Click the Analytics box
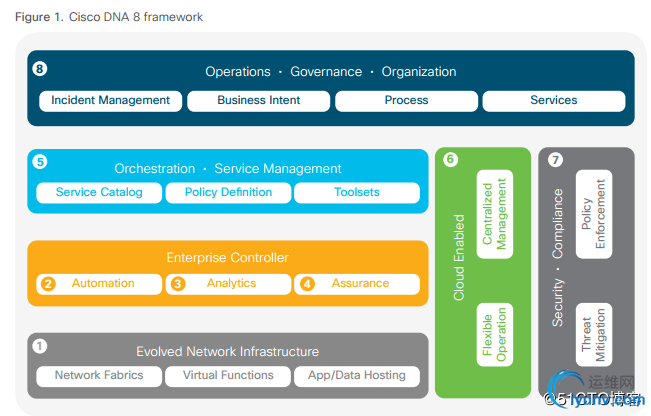Viewport: 651px width, 416px height. 228,284
